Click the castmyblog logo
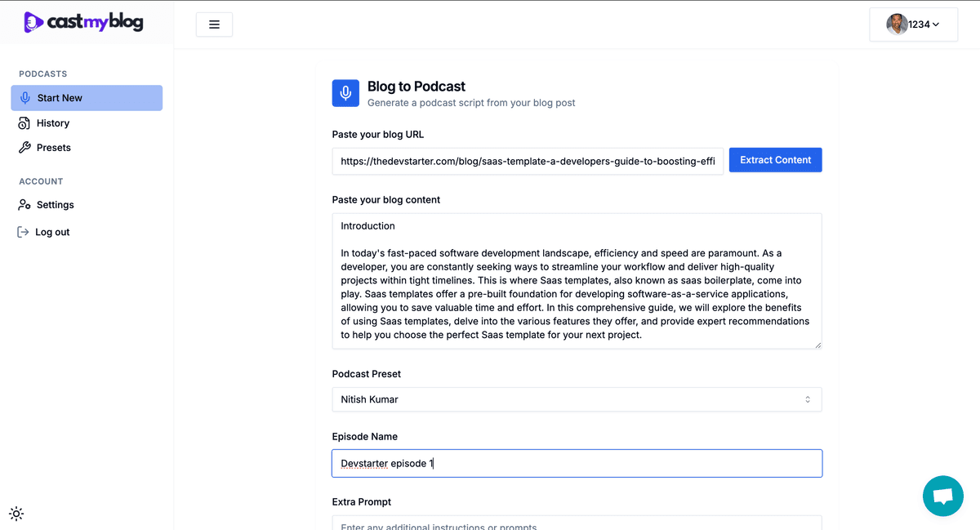This screenshot has height=530, width=980. 83,22
